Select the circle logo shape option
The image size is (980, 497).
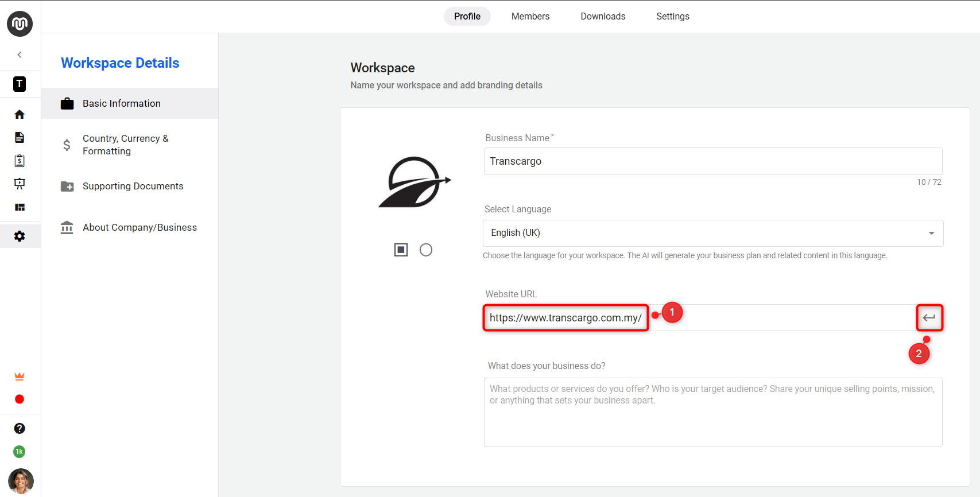pyautogui.click(x=426, y=250)
